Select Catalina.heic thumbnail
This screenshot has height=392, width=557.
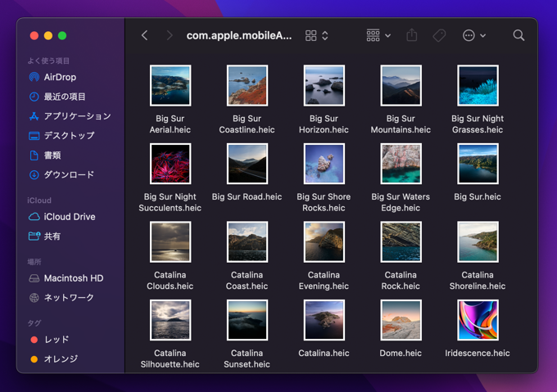pos(324,320)
